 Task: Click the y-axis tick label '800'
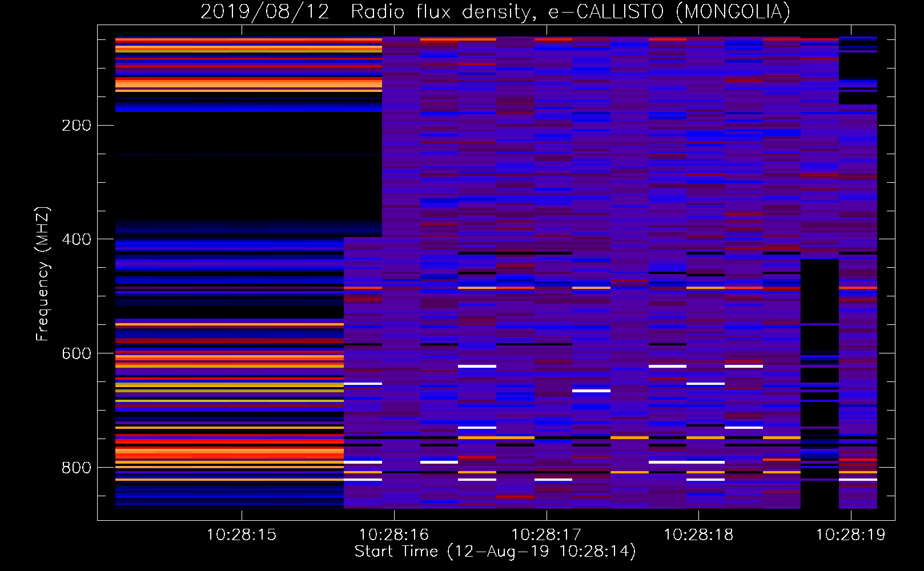pos(77,468)
